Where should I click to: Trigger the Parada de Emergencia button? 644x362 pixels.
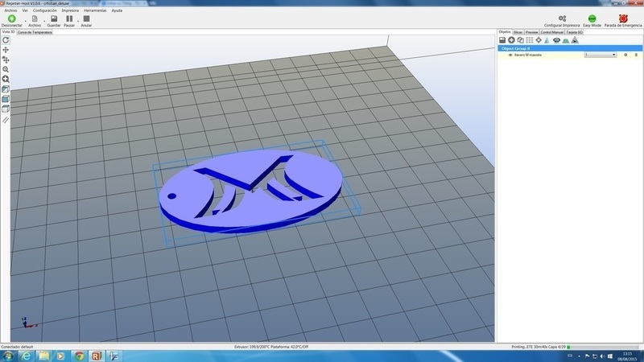623,19
